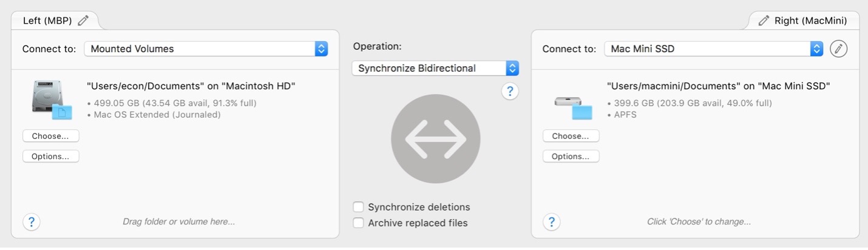
Task: Select the Right (MacMini) tab
Action: pos(804,21)
